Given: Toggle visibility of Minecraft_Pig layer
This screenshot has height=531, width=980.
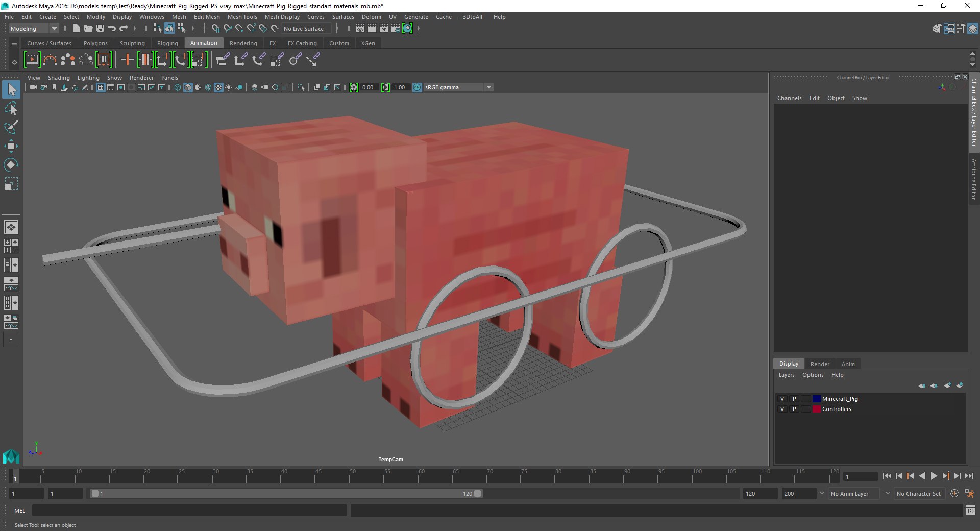Looking at the screenshot, I should pyautogui.click(x=782, y=399).
